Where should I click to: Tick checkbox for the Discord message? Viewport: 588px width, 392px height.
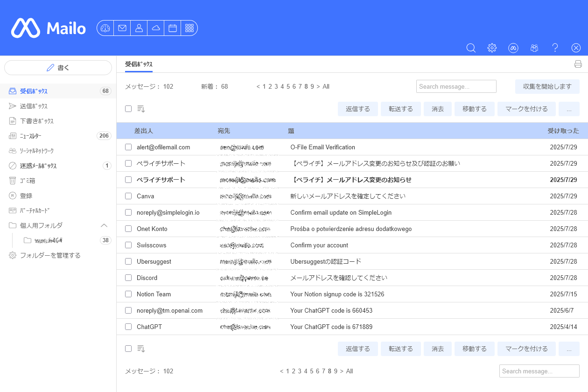(x=128, y=278)
